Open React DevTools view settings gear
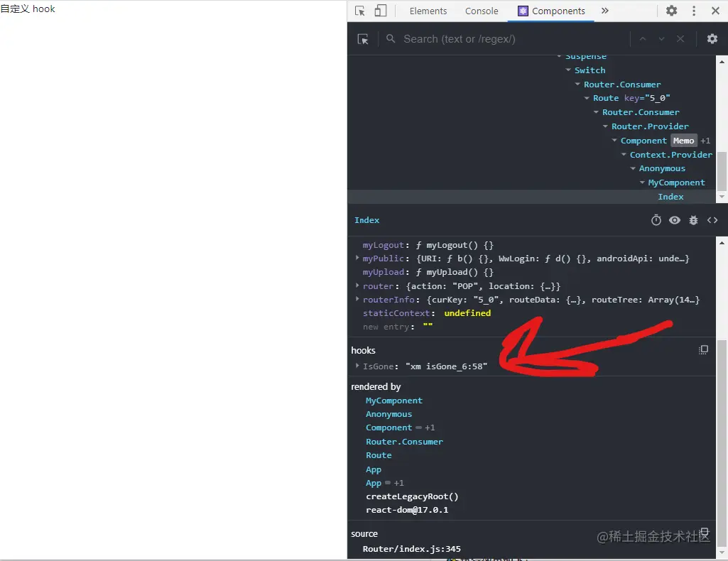The width and height of the screenshot is (728, 561). pos(712,39)
